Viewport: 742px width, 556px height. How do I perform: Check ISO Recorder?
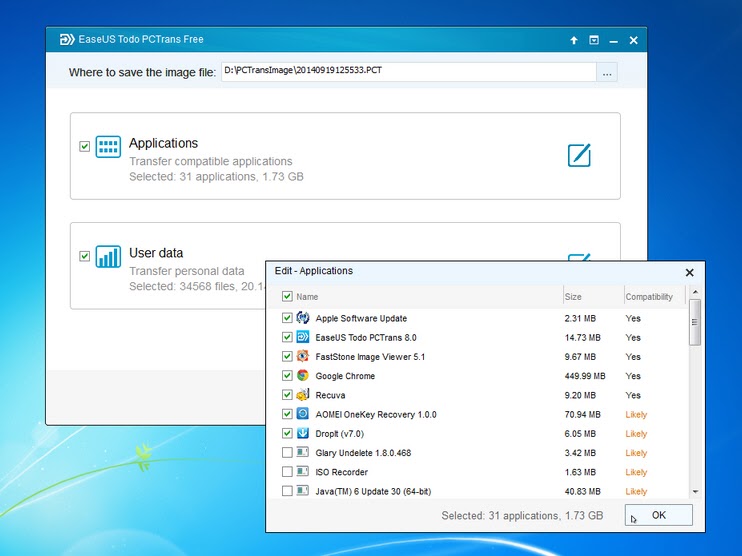click(287, 472)
